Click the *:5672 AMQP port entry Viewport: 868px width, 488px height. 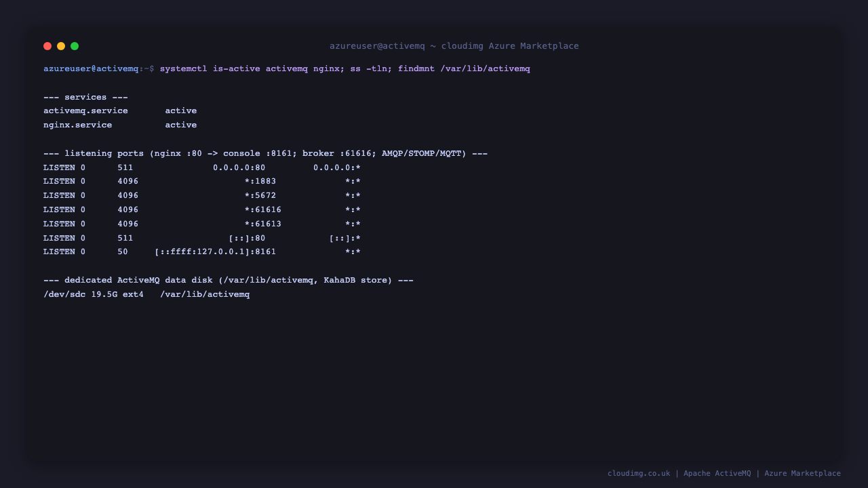[260, 196]
